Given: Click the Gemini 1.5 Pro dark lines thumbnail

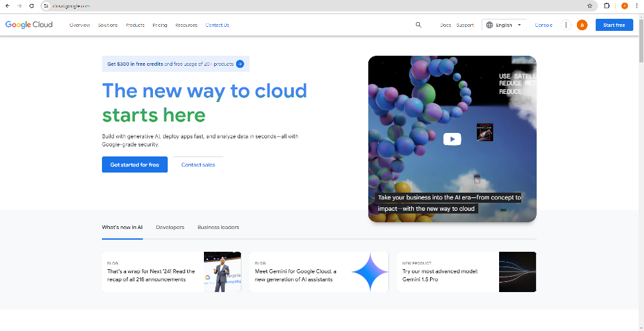Looking at the screenshot, I should tap(517, 272).
